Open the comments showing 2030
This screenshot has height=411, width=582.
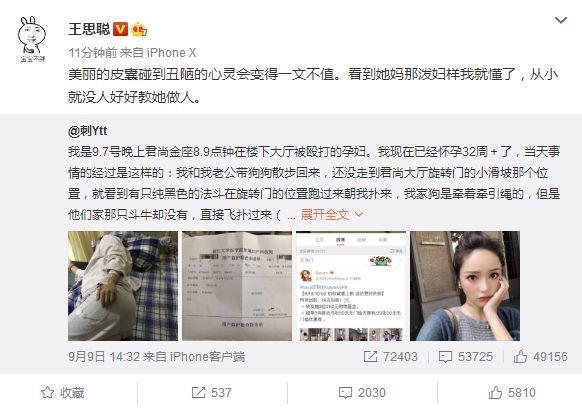[x=362, y=392]
